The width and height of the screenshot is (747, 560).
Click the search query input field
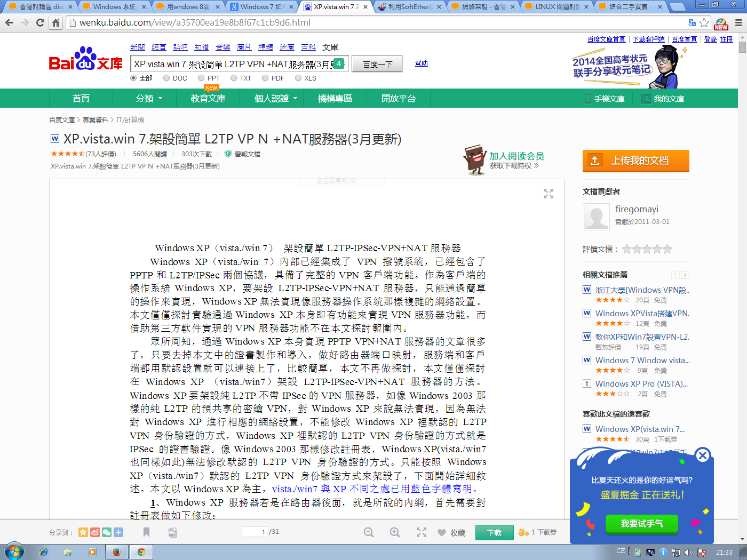[239, 64]
